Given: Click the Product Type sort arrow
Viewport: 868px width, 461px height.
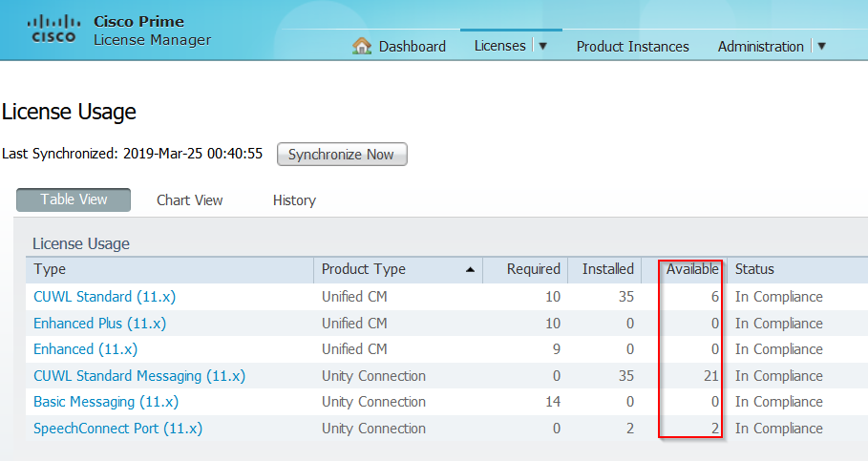Looking at the screenshot, I should (x=470, y=269).
